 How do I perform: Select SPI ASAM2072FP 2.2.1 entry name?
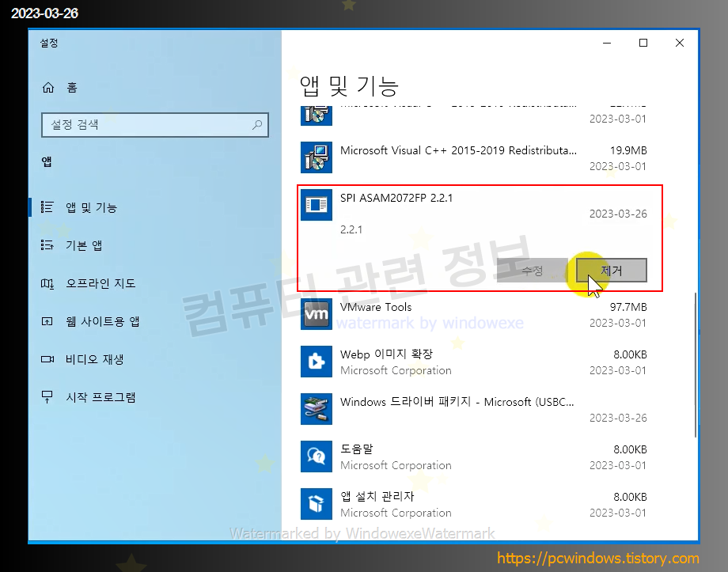click(x=396, y=198)
